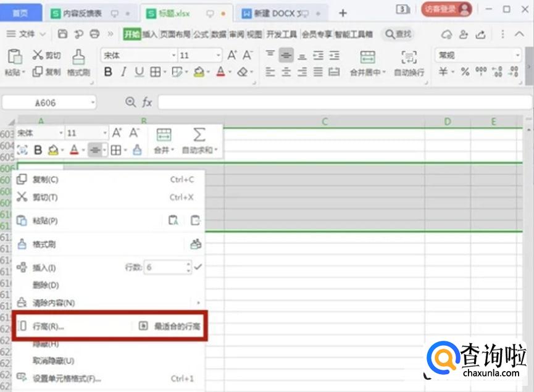Click the Name Box showing A606
The image size is (534, 392).
(43, 102)
